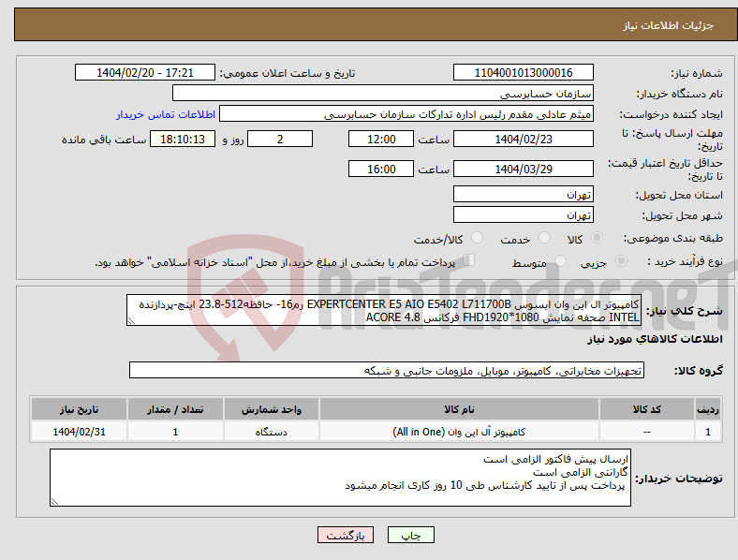
Task: Click the ردیف column header
Action: [708, 409]
